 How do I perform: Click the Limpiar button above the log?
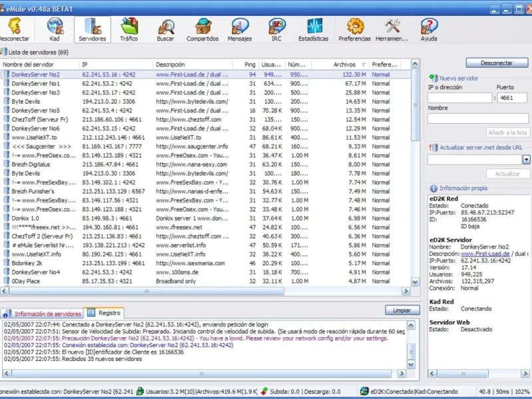(402, 311)
